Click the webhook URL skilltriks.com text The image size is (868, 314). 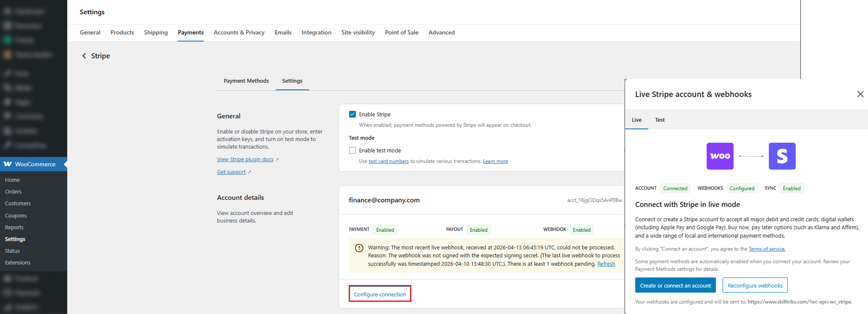coord(800,302)
